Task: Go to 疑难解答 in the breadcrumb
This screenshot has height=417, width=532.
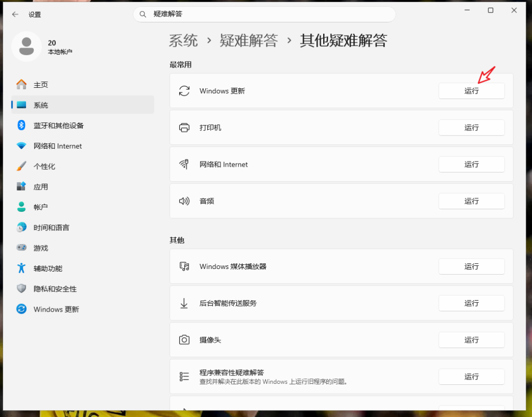Action: tap(249, 41)
